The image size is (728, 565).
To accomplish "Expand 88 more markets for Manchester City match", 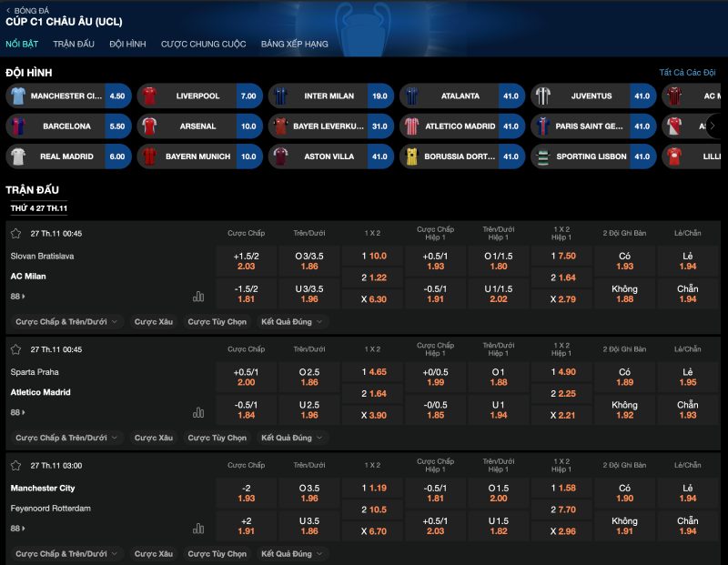I will pyautogui.click(x=17, y=528).
